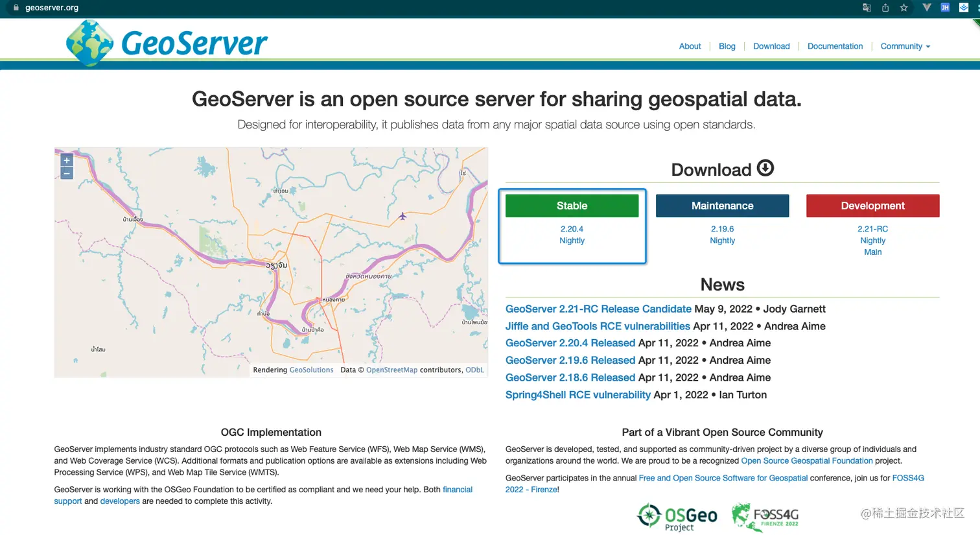Open the Main link under Development
Viewport: 980px width, 535px height.
[872, 252]
